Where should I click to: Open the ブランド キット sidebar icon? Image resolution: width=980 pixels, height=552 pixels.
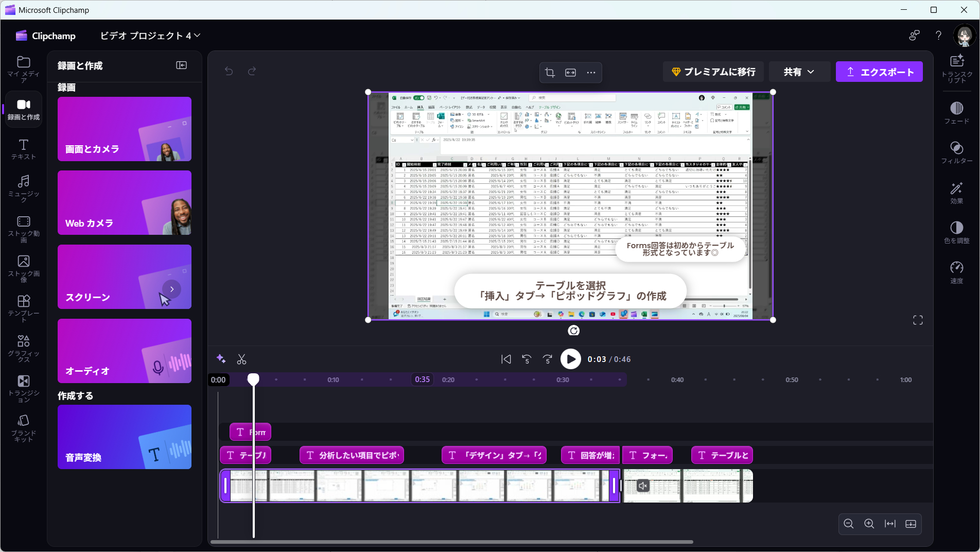pyautogui.click(x=24, y=428)
